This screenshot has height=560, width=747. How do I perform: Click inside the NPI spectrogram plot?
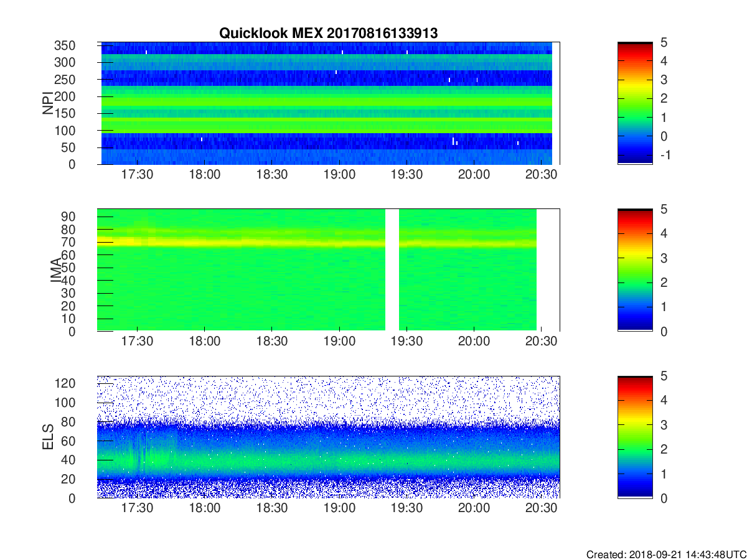click(x=328, y=103)
